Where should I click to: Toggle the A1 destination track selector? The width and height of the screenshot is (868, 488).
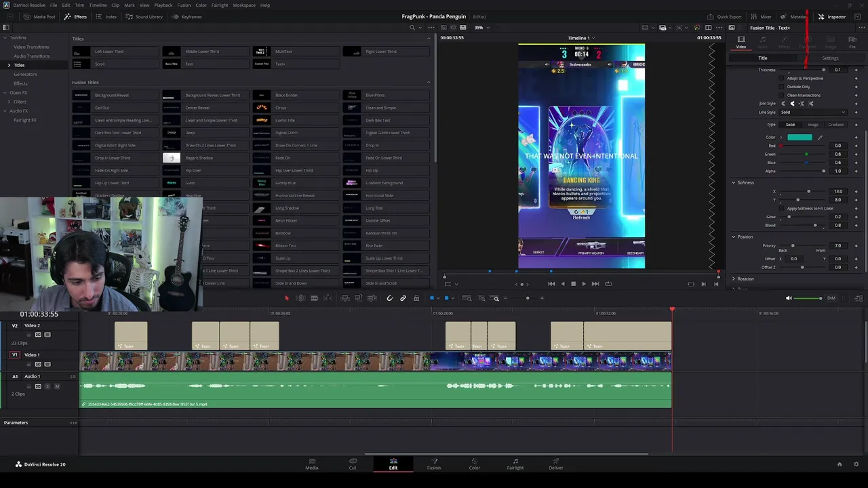(x=15, y=376)
